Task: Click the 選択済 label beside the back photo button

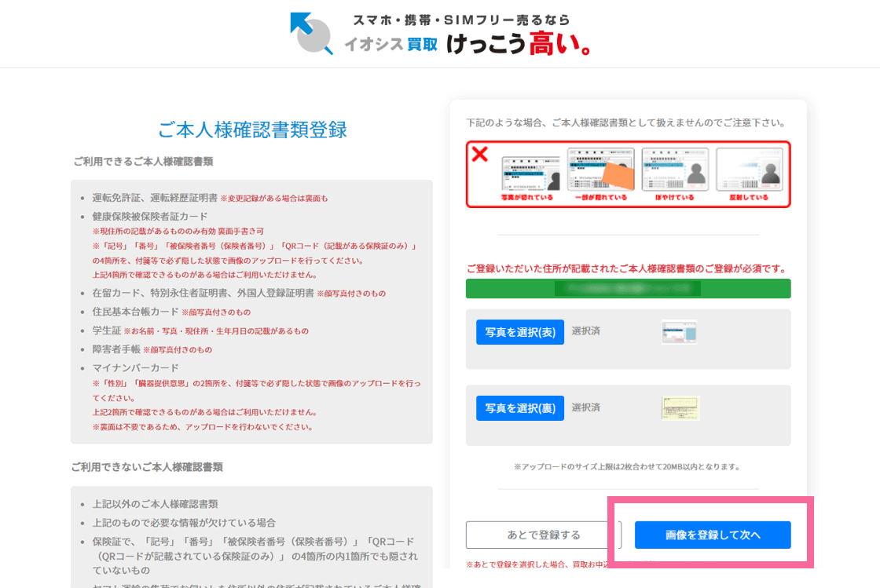Action: click(585, 407)
